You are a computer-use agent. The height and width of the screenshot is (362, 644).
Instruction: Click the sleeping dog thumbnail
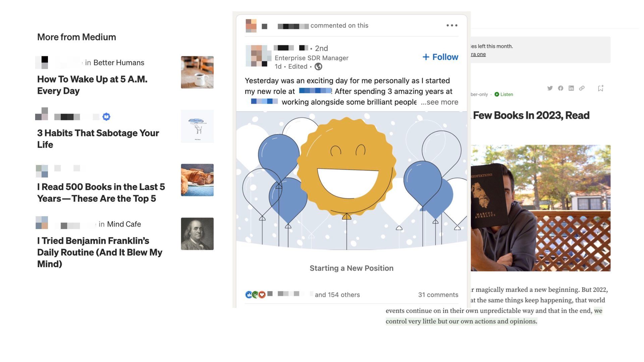point(197,180)
